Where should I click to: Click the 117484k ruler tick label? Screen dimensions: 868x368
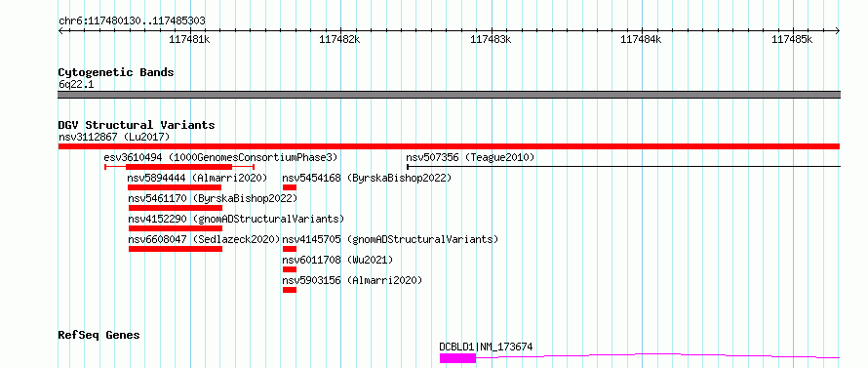[x=641, y=39]
